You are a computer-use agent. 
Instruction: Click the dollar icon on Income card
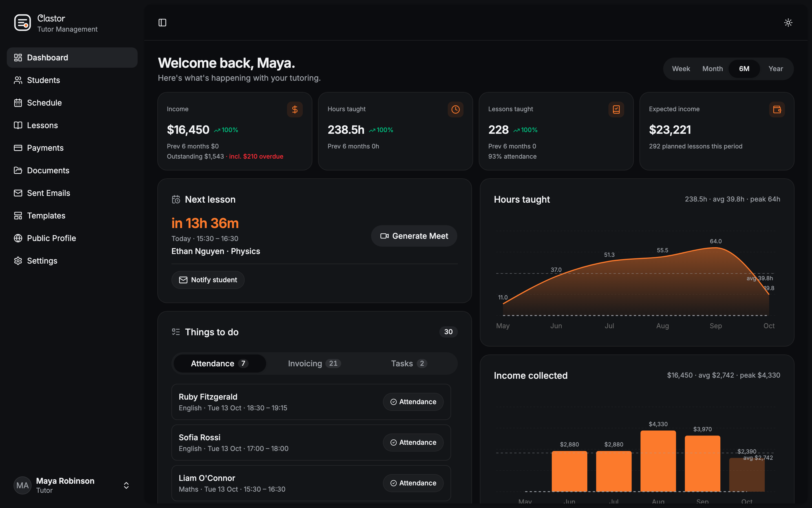(x=295, y=110)
